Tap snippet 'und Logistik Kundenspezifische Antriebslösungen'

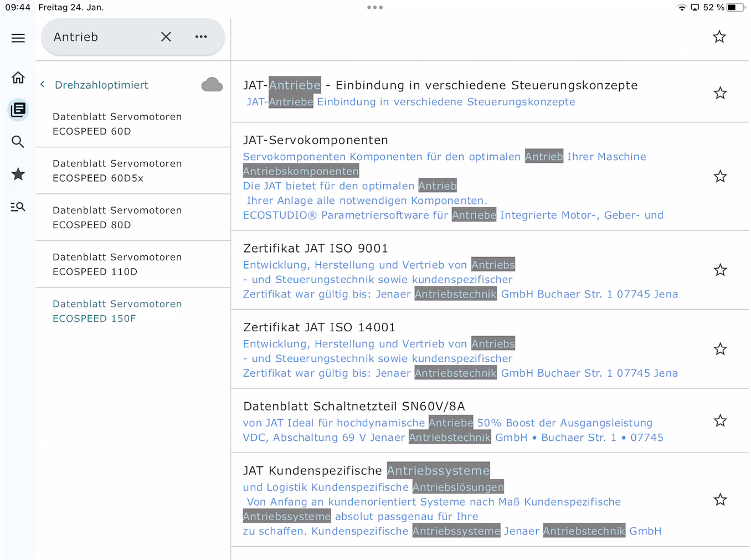tap(373, 487)
